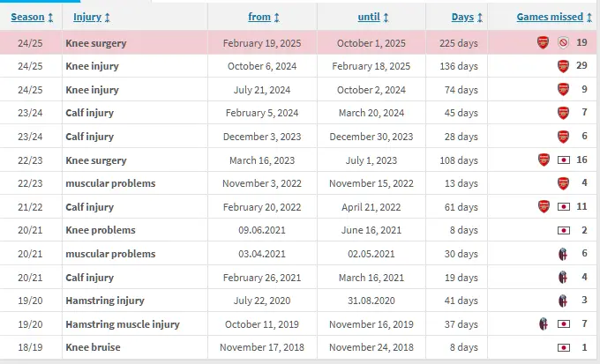Click the red crossed-circle icon beside 19 games
Screen dimensions: 600x364
point(564,42)
